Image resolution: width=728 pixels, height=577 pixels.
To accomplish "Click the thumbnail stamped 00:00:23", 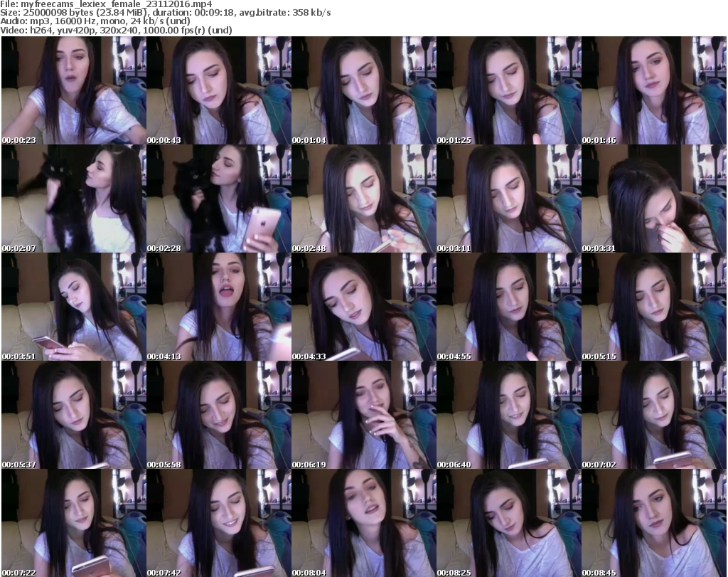I will (74, 90).
